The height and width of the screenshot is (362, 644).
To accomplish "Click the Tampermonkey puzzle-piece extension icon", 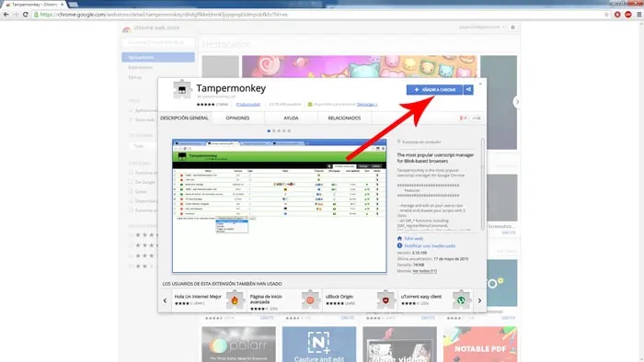I will coord(182,90).
